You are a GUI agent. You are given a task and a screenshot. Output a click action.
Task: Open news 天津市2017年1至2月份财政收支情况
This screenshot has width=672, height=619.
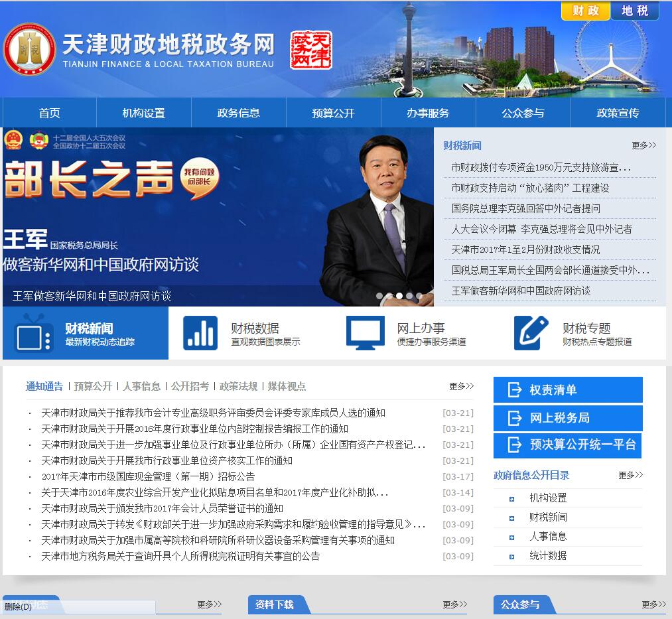click(x=525, y=249)
